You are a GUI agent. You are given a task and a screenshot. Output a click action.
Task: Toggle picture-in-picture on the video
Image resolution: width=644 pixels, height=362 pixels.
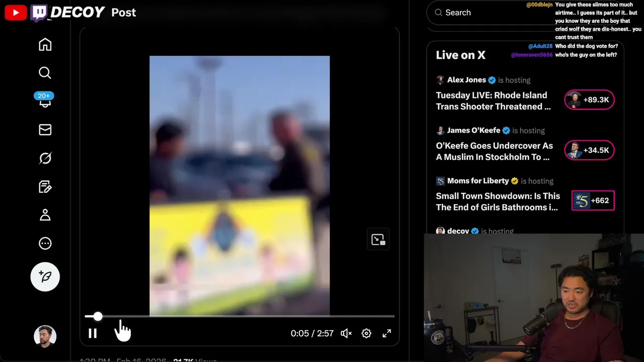(x=378, y=240)
